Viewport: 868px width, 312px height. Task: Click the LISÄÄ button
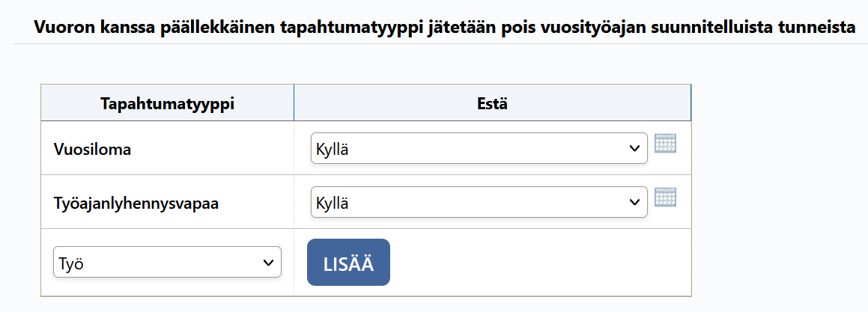point(349,262)
